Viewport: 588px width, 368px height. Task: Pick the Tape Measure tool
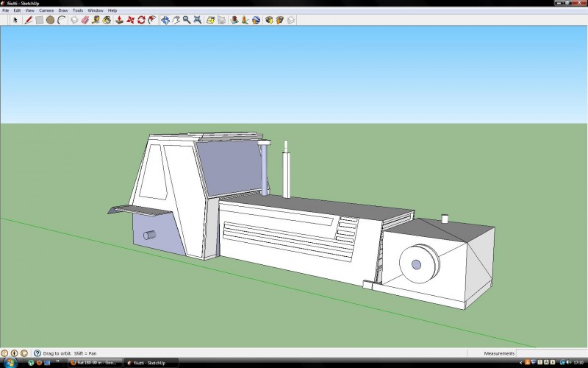[96, 20]
